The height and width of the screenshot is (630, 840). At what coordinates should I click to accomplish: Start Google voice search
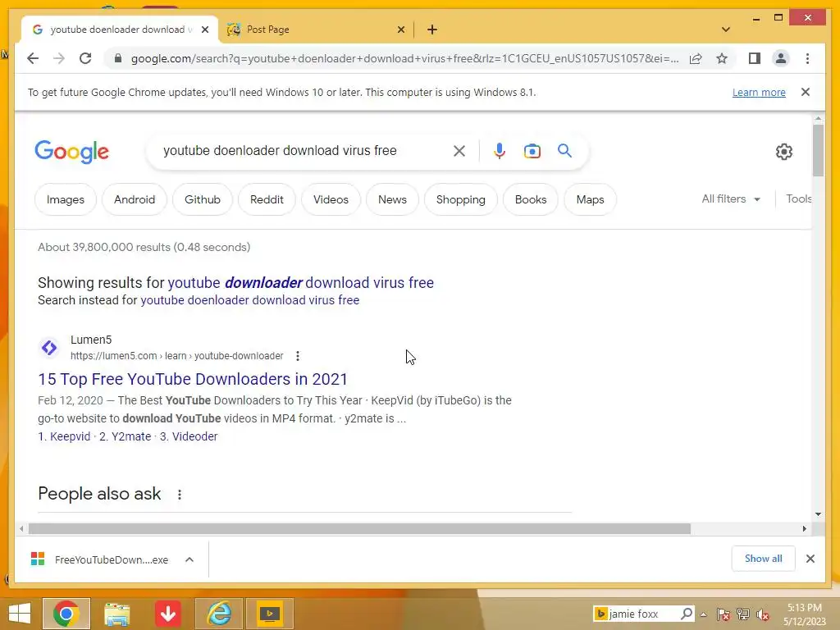[x=500, y=151]
